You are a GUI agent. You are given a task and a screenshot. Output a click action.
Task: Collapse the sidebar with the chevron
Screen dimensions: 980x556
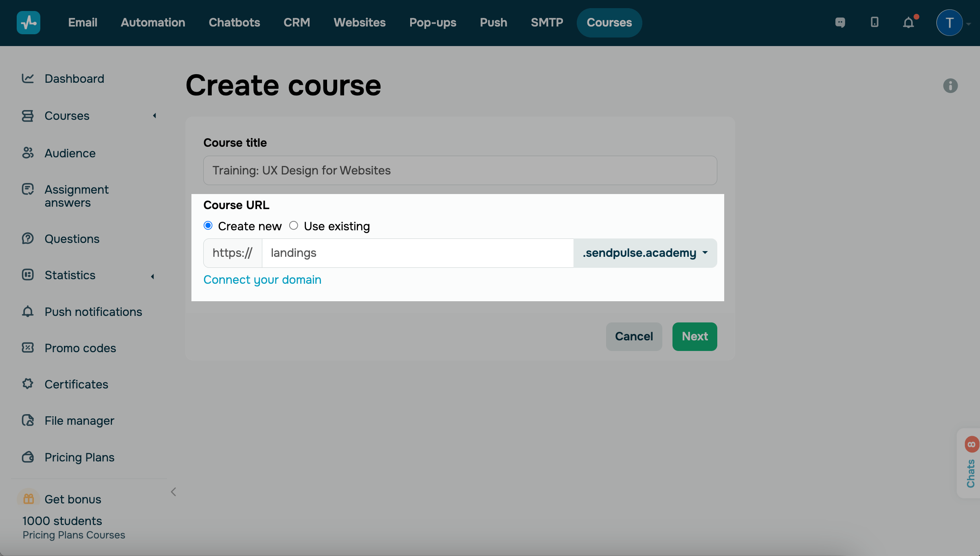pyautogui.click(x=174, y=492)
